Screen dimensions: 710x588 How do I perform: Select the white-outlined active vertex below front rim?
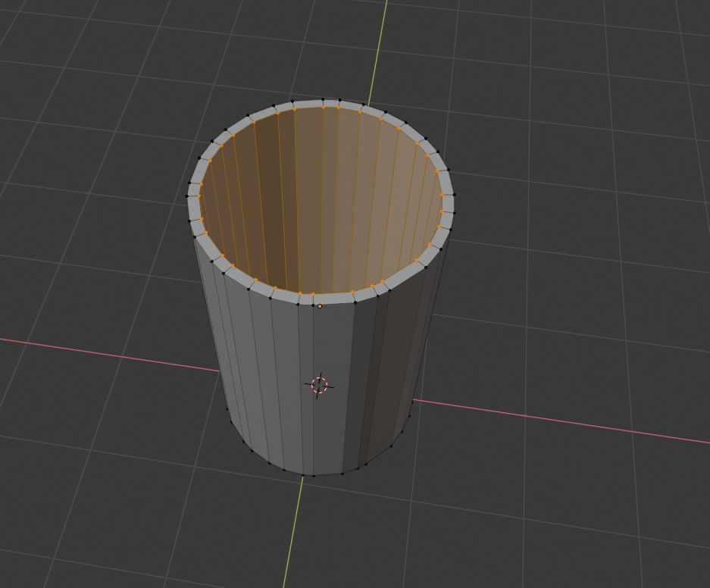pos(320,306)
